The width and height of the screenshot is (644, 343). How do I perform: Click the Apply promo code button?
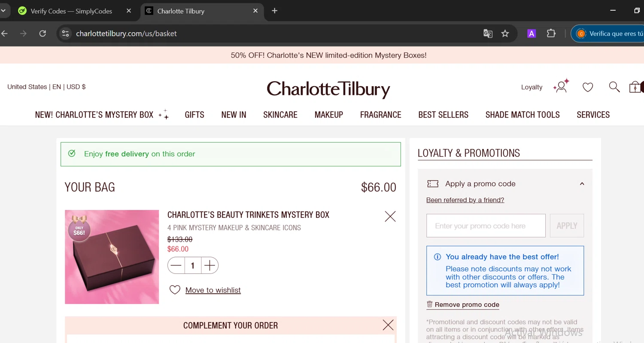[x=567, y=225]
